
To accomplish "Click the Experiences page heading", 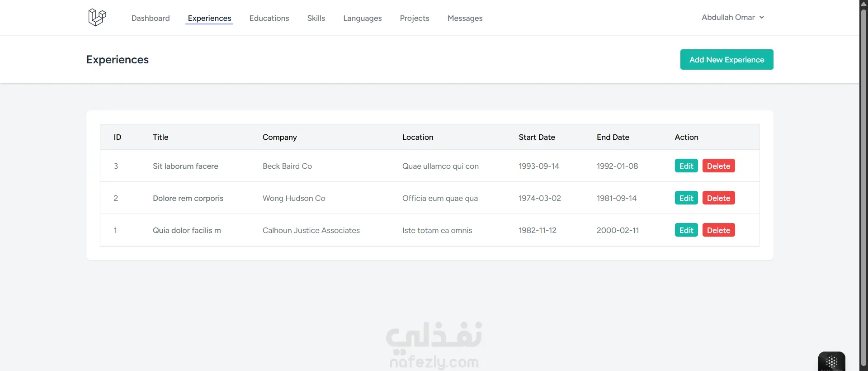I will click(118, 60).
